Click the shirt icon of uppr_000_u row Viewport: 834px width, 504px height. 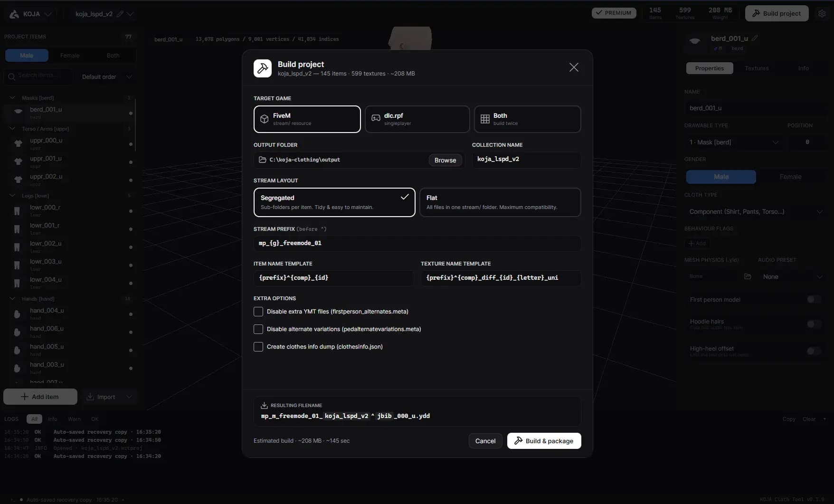click(x=18, y=143)
